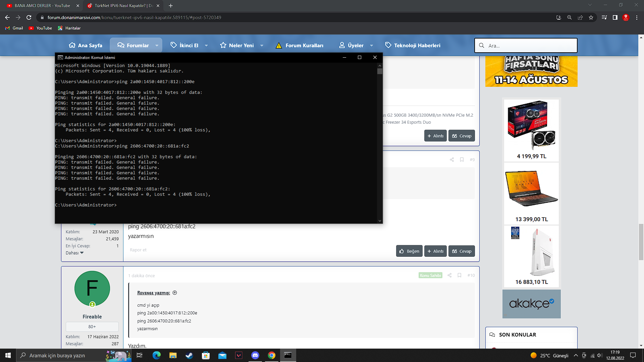Go to Ana Sayfa in the forum menu
Viewport: 644px width, 362px height.
pos(86,45)
